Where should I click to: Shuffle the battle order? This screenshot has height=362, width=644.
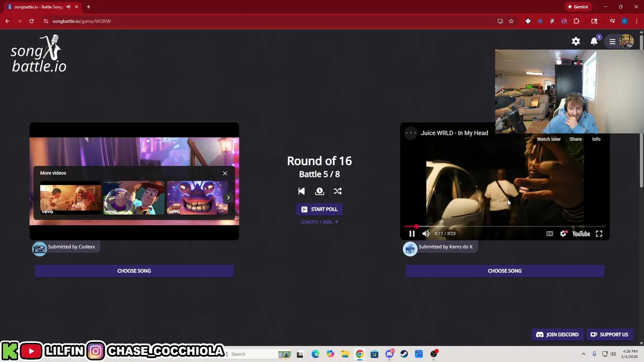click(x=338, y=191)
